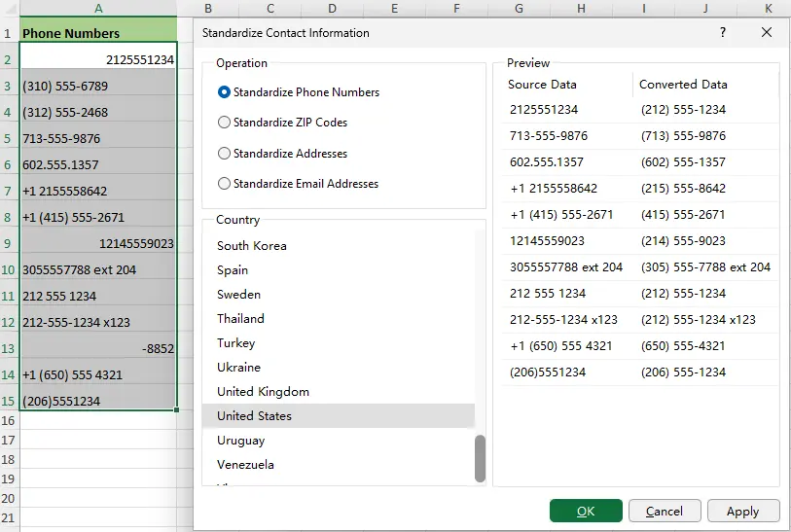Select row 16 header

(x=9, y=420)
